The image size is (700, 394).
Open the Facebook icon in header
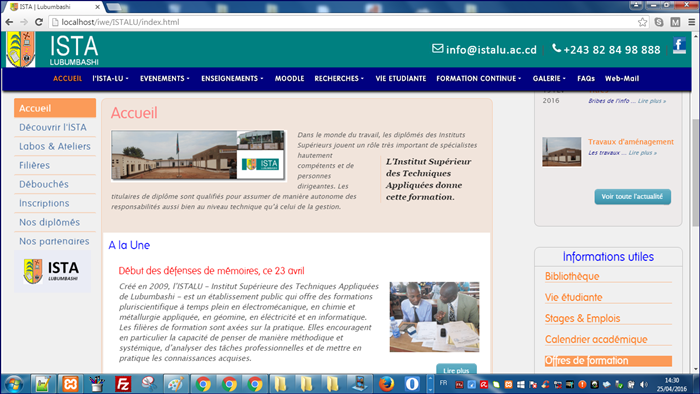click(x=679, y=46)
